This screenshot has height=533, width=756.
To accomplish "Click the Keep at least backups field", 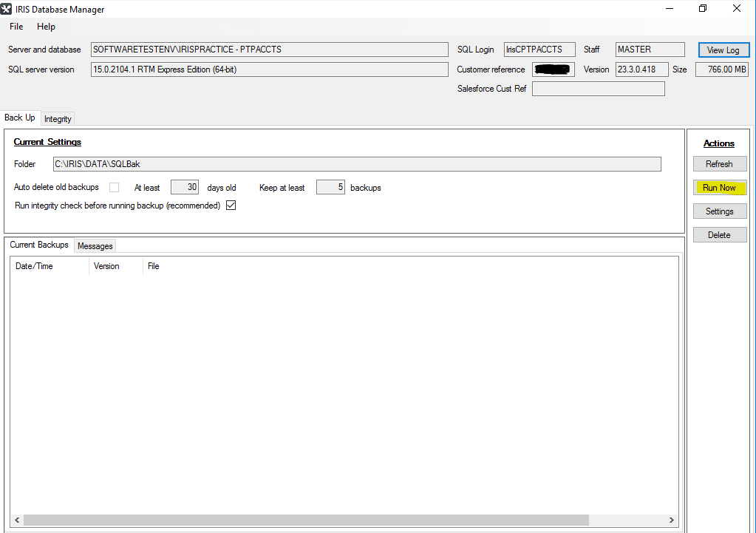I will click(x=330, y=188).
